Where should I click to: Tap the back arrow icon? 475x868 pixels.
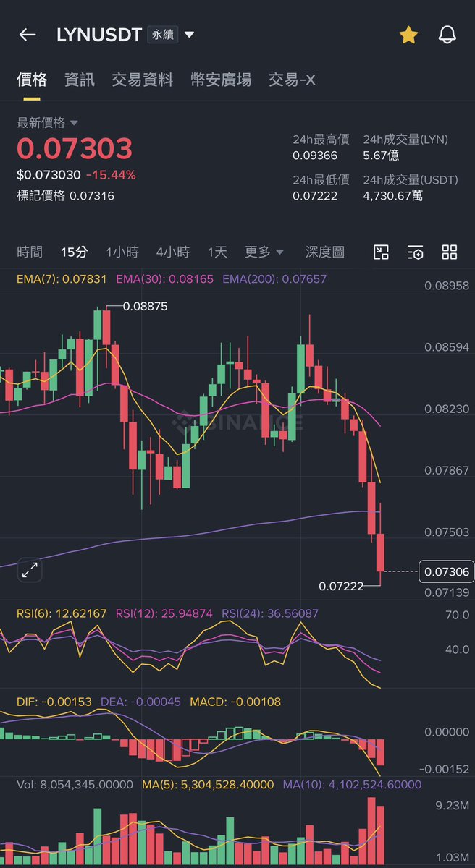click(x=28, y=35)
